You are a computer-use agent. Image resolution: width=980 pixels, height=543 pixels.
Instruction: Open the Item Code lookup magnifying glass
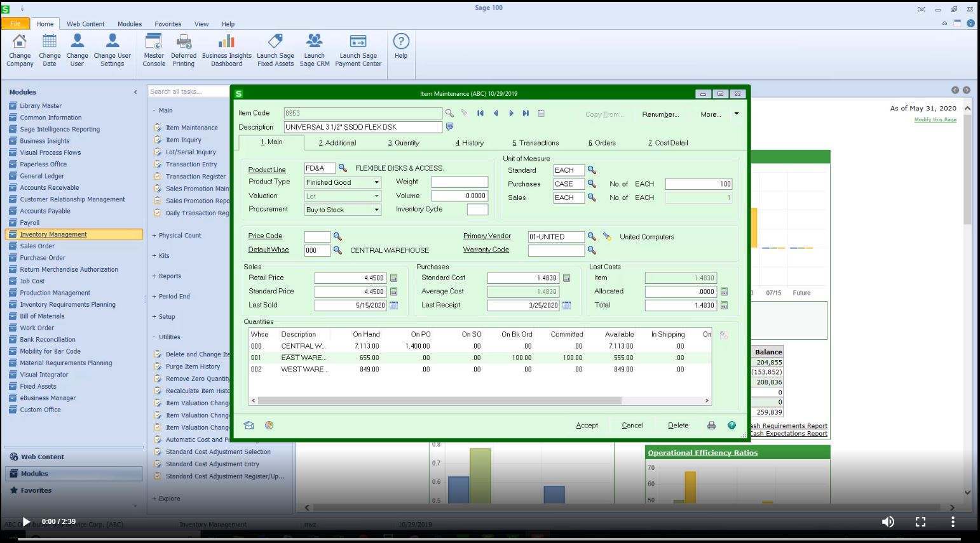(x=449, y=112)
